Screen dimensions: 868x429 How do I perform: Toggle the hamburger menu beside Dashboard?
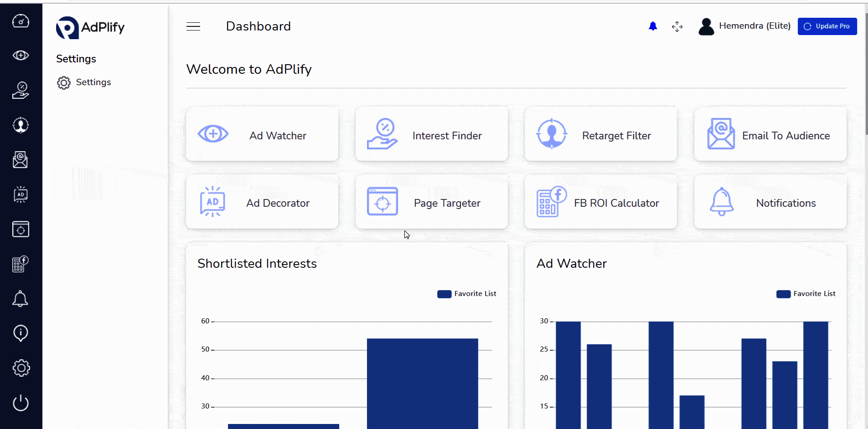[193, 26]
